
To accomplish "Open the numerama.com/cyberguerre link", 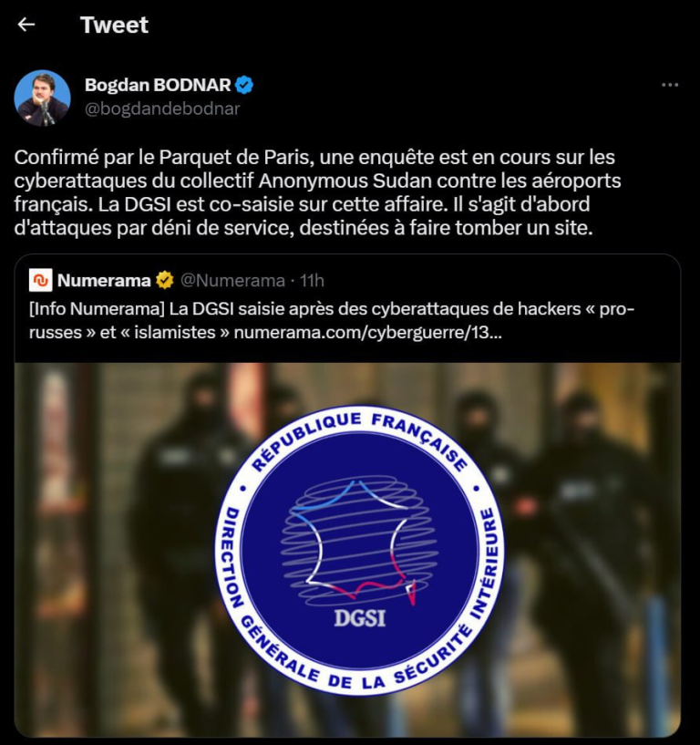I will 367,332.
